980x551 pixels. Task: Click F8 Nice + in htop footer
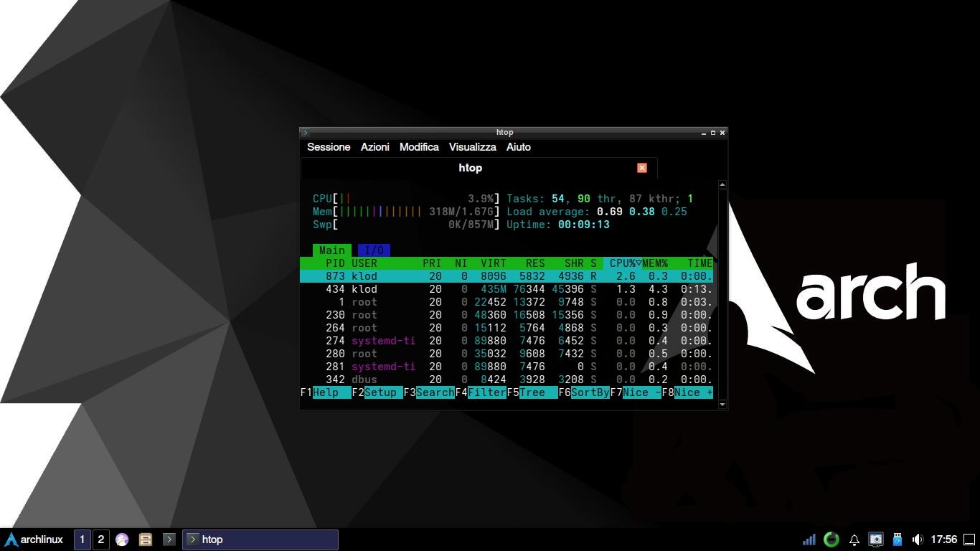[687, 392]
